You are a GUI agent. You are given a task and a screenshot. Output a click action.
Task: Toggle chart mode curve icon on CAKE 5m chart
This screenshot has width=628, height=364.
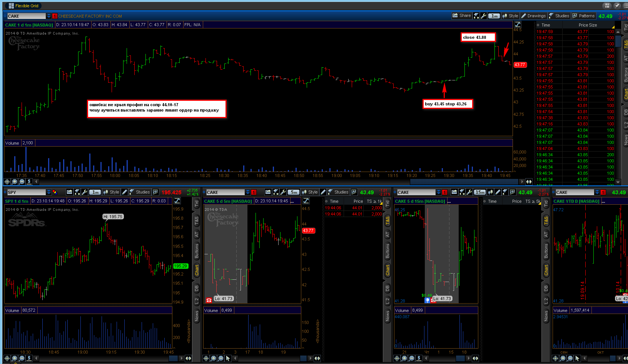coord(306,200)
